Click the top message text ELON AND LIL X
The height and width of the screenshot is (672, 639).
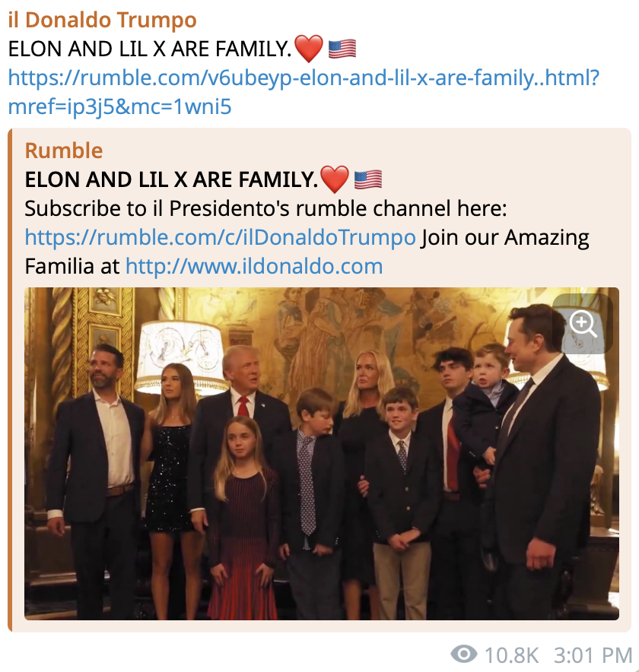(149, 49)
